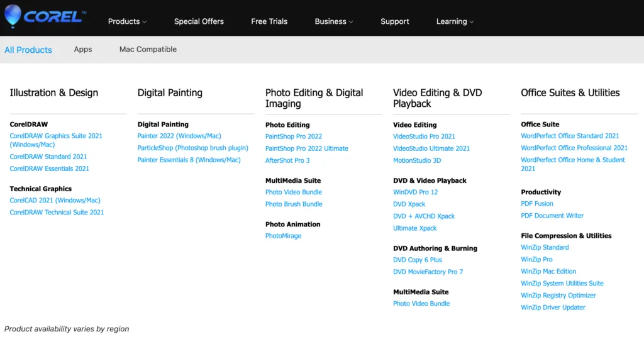Open CorelCAD 2021 (Windows/Mac)
Screen dimensions: 644x349
(55, 201)
